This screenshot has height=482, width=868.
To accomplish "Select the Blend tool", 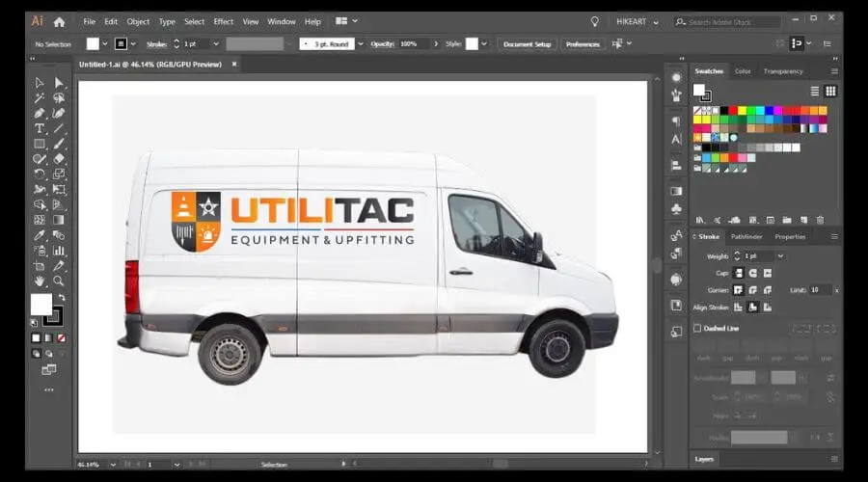I will [59, 235].
